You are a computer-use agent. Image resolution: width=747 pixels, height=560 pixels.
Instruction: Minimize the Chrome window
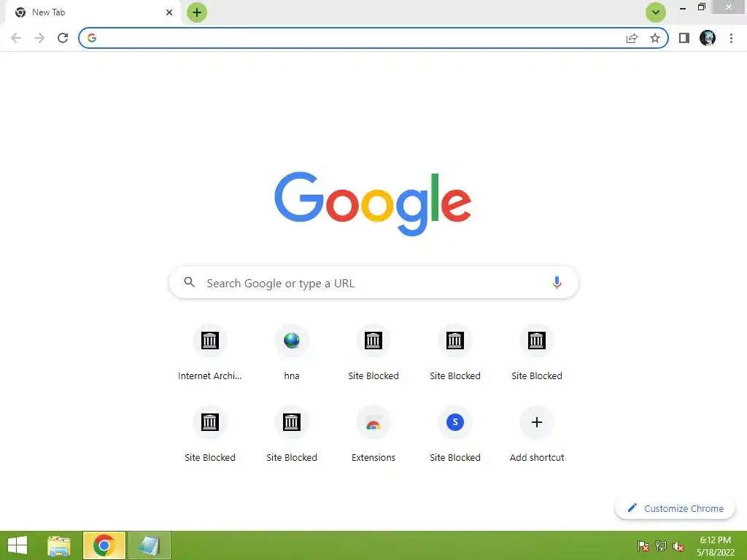(683, 8)
